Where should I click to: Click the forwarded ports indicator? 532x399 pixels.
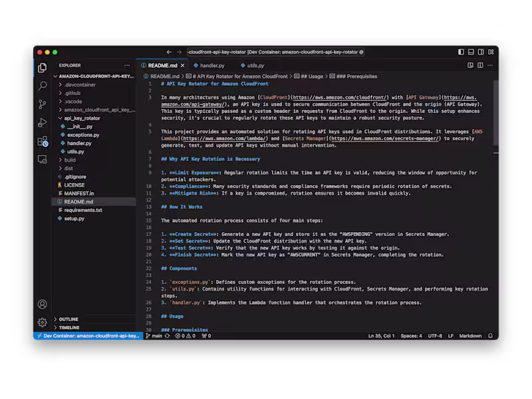point(206,336)
